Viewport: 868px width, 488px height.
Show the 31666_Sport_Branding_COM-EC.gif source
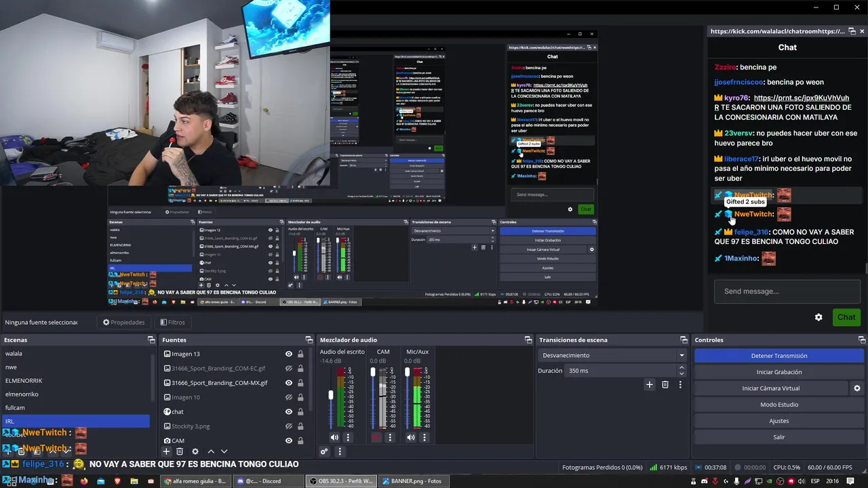click(289, 368)
